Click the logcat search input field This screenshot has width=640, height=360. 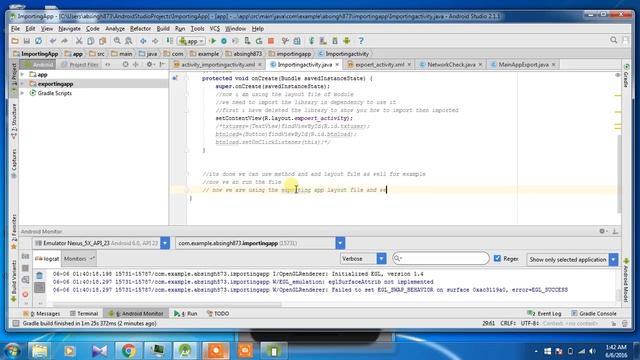click(441, 258)
